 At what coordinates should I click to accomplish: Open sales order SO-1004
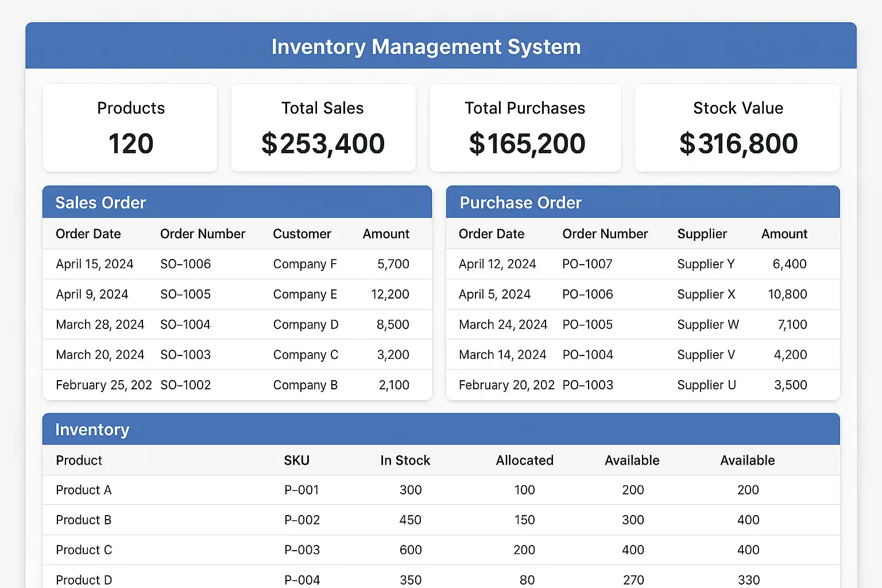tap(185, 324)
